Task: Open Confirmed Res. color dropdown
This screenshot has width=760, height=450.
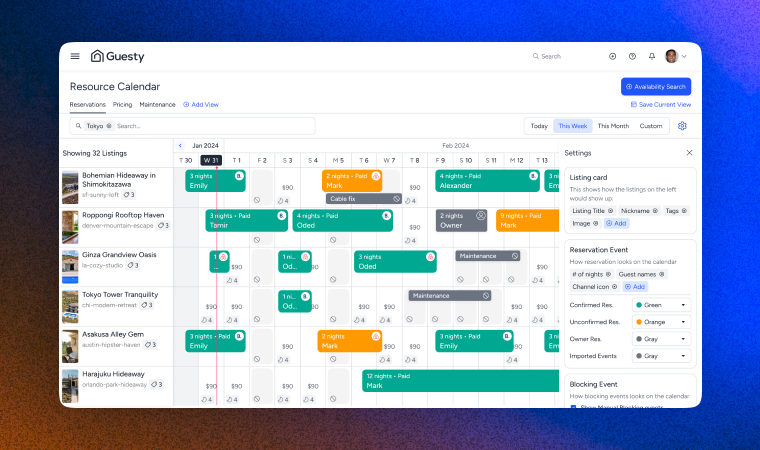Action: pyautogui.click(x=661, y=305)
